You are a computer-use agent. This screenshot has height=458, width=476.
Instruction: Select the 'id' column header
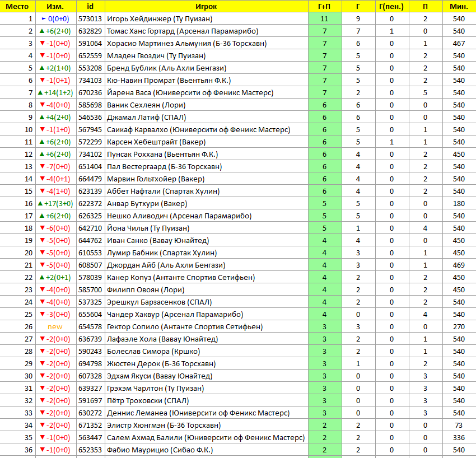coord(90,6)
